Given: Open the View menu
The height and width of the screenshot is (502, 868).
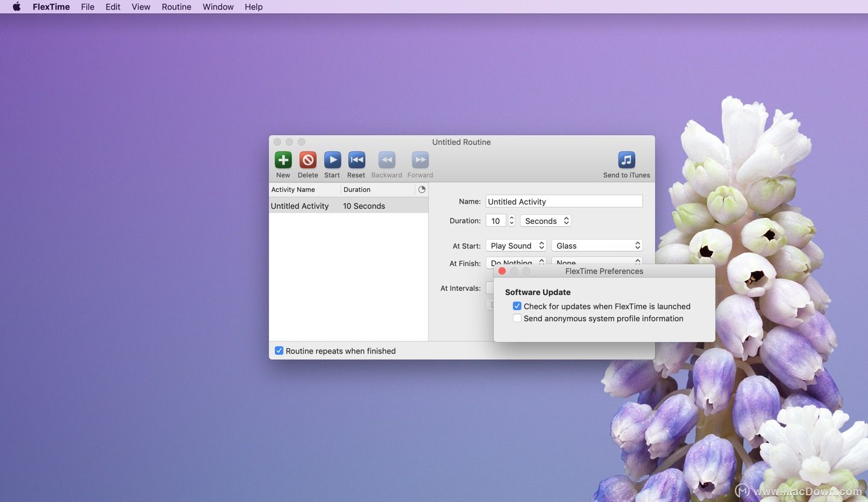Looking at the screenshot, I should 141,7.
